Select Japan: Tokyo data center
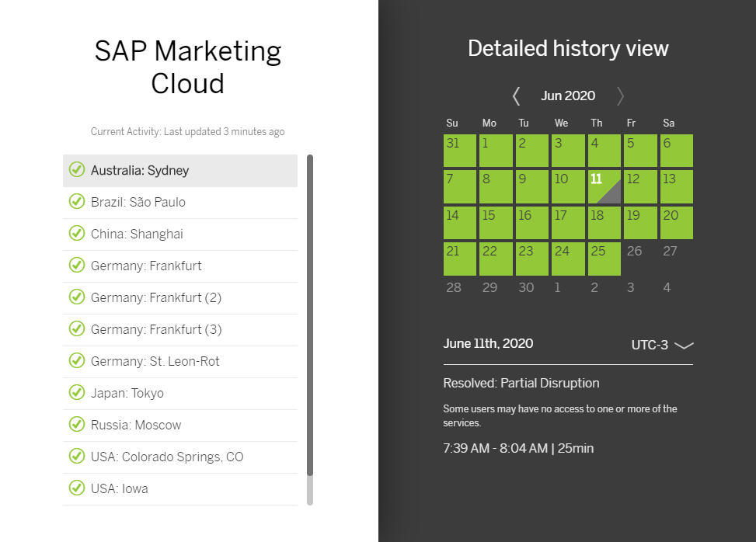Image resolution: width=756 pixels, height=542 pixels. pos(180,393)
